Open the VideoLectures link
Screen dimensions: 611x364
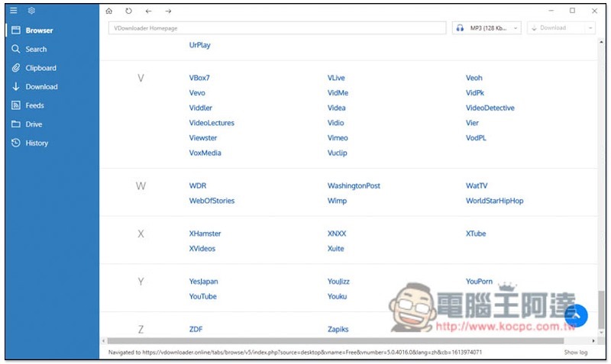click(x=212, y=123)
